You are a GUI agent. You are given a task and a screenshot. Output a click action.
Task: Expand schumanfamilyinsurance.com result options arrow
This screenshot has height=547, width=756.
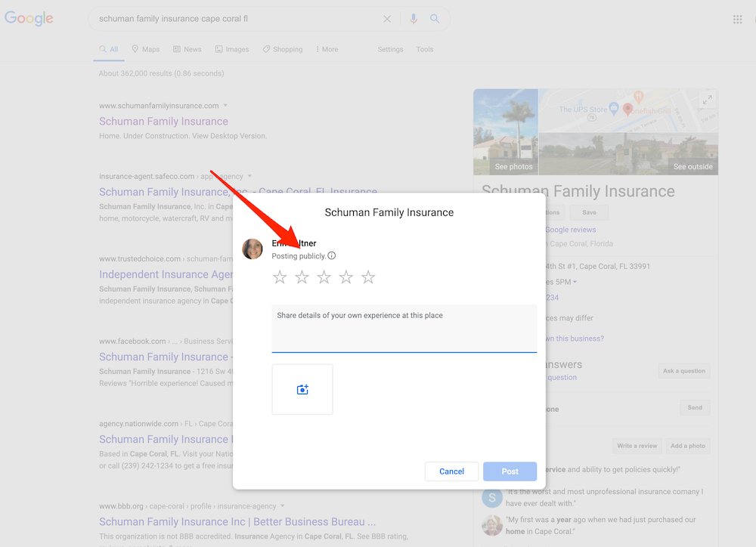tap(225, 105)
